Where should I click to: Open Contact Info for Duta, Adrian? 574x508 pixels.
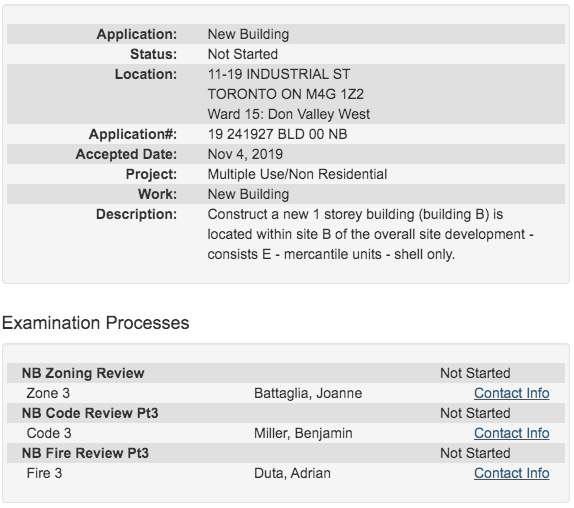pos(511,473)
